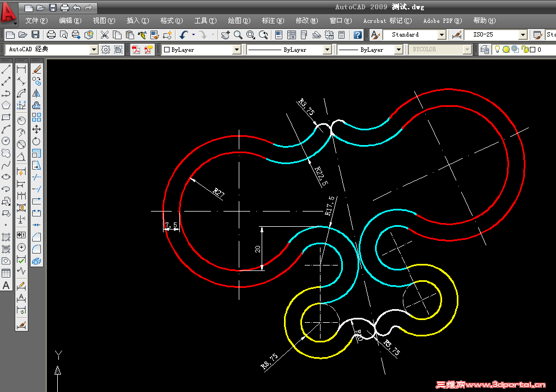Open the Standard text style dropdown
This screenshot has width=556, height=392.
coord(442,35)
